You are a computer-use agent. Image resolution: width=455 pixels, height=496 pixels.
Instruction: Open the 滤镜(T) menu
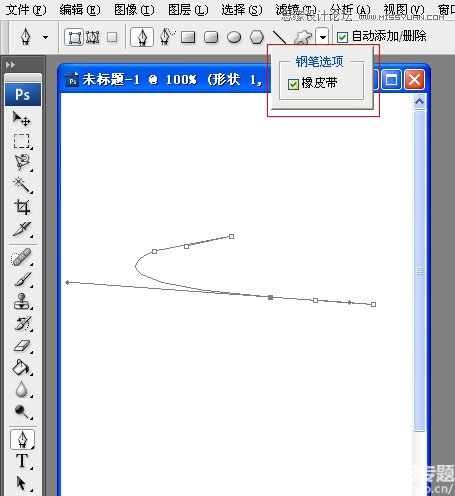(296, 10)
